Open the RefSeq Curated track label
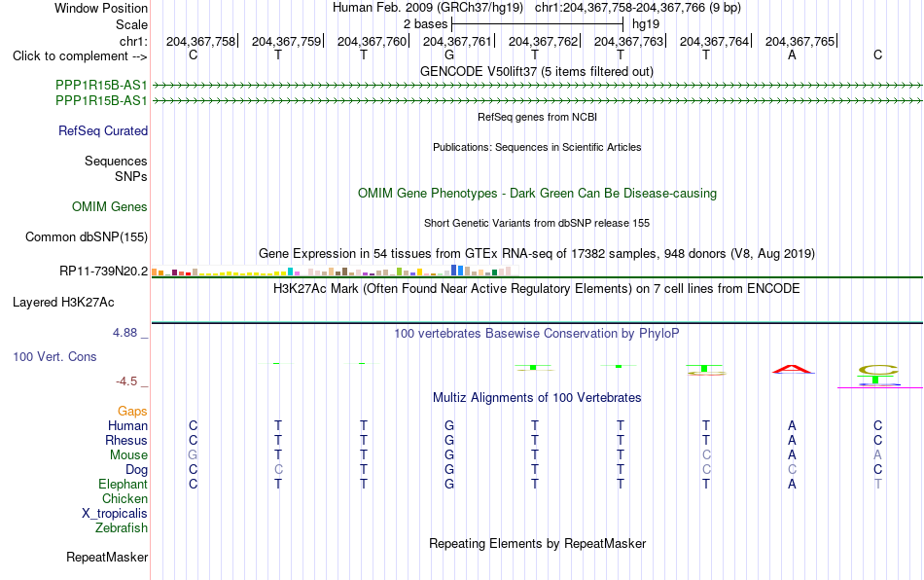The height and width of the screenshot is (580, 924). tap(103, 130)
